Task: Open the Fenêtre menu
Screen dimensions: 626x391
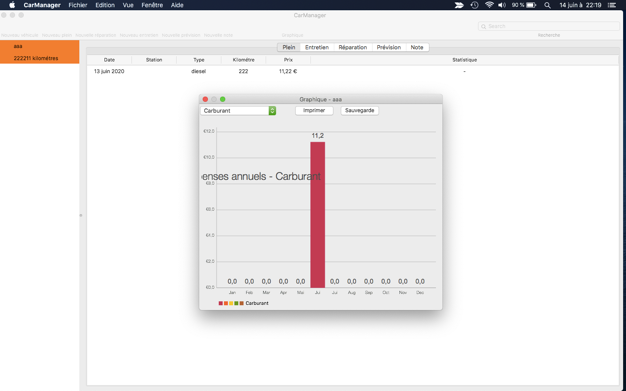Action: pos(152,5)
